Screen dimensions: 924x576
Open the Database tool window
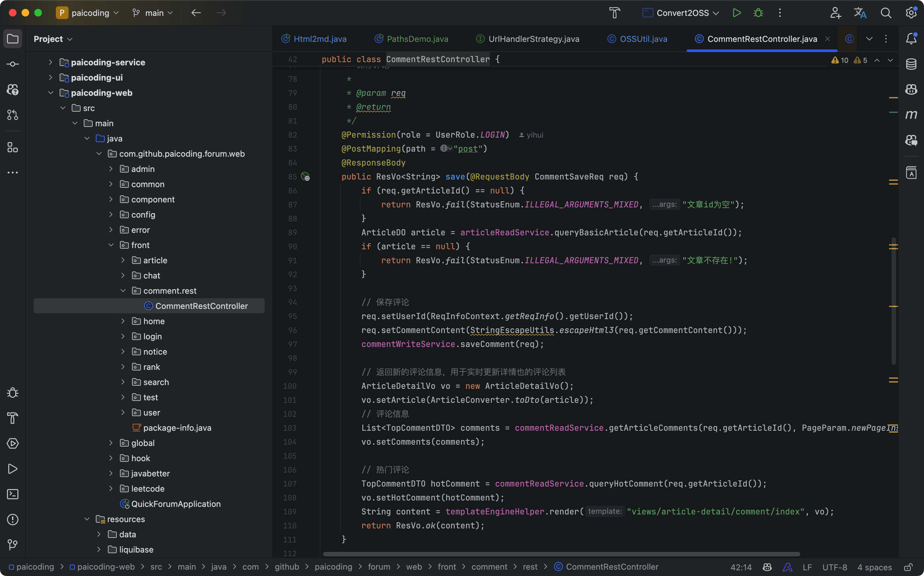point(911,64)
